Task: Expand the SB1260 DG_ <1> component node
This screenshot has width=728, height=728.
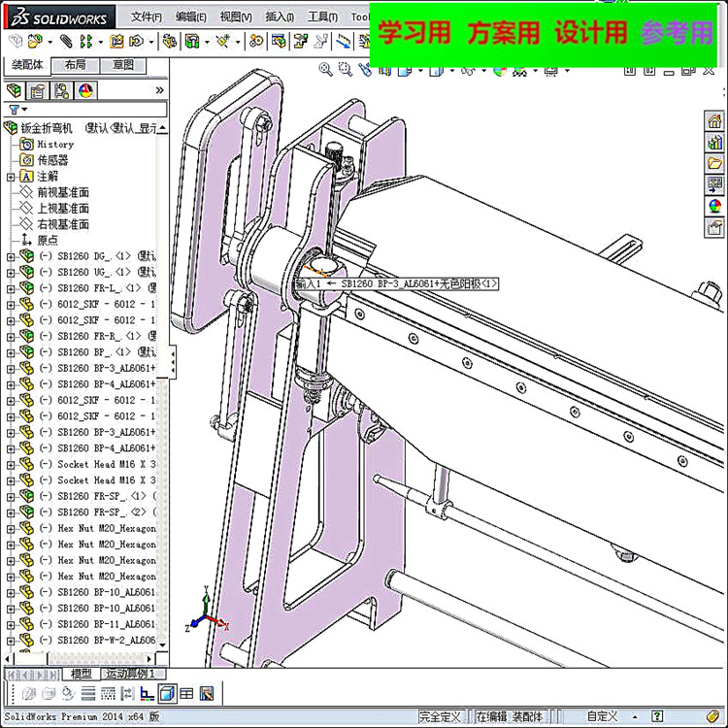Action: tap(11, 257)
